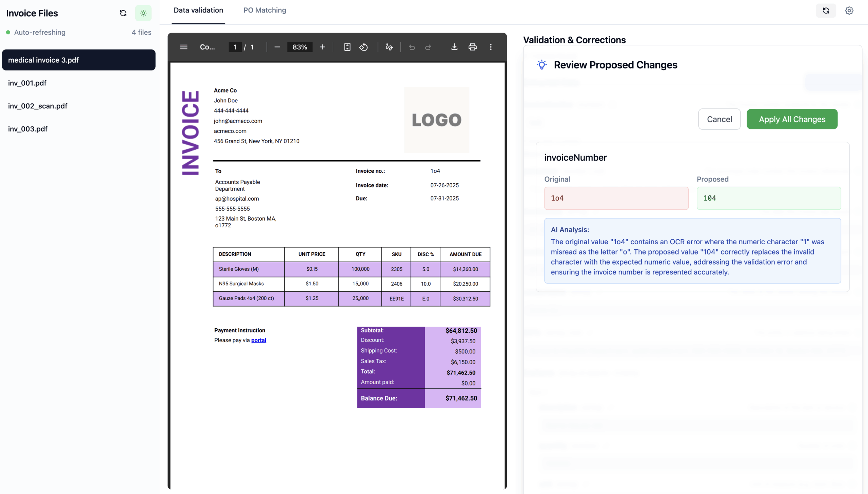Click the sidebar refresh files icon
The width and height of the screenshot is (868, 494).
point(123,13)
